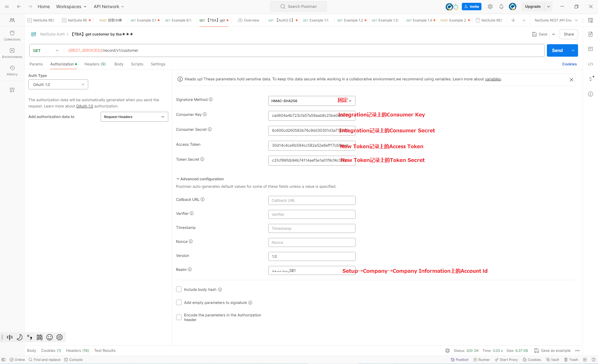
Task: Follow the OAuth 1.0 documentation link
Action: click(85, 106)
